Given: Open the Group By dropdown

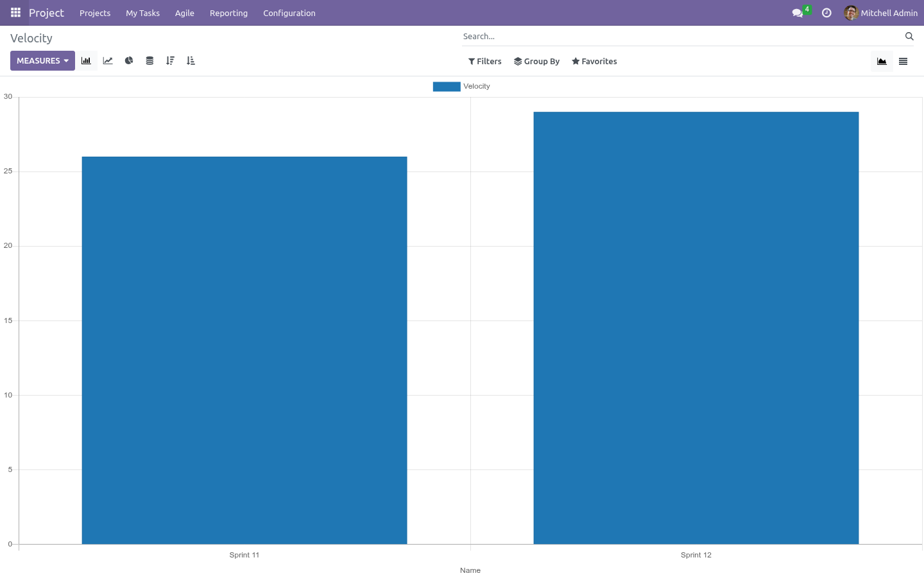Looking at the screenshot, I should coord(537,62).
